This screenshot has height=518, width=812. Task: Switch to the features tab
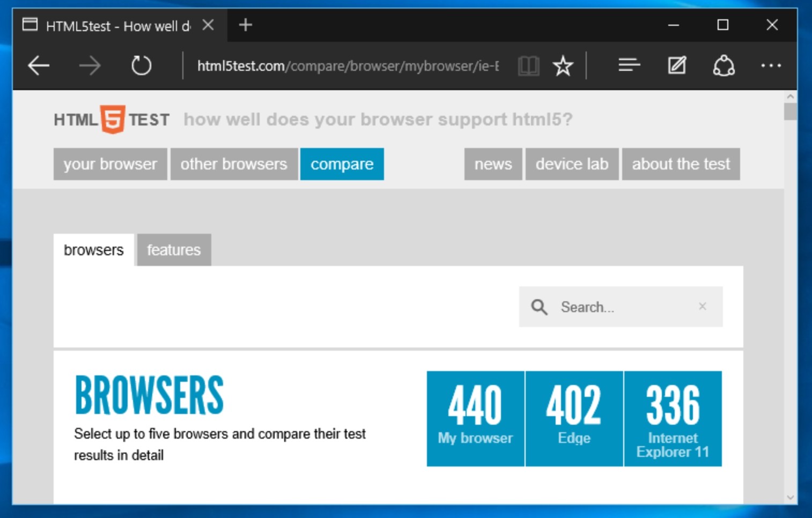click(x=173, y=249)
